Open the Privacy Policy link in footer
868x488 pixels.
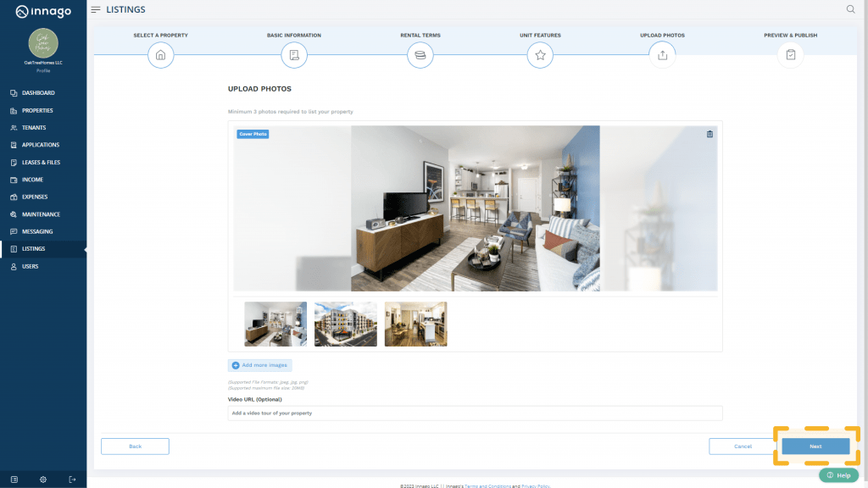point(536,486)
